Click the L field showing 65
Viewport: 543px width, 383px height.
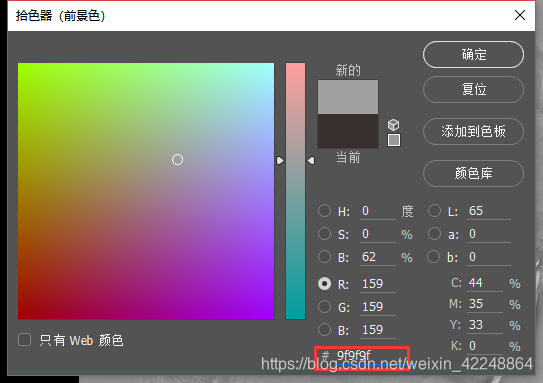489,211
